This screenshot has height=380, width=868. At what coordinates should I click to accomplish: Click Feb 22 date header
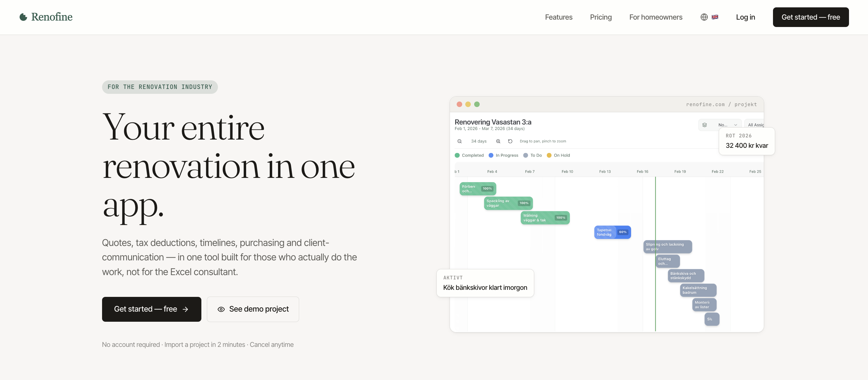click(x=718, y=172)
